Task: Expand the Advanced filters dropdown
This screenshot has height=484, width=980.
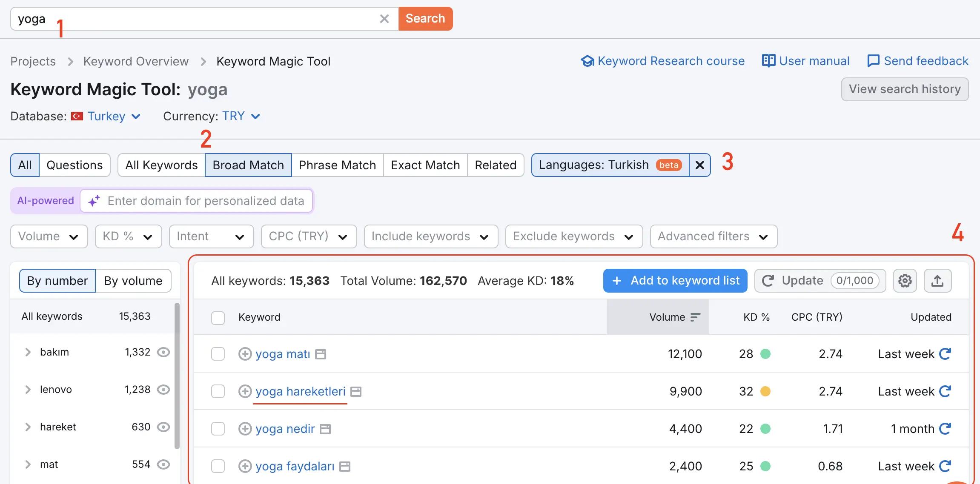Action: click(714, 236)
